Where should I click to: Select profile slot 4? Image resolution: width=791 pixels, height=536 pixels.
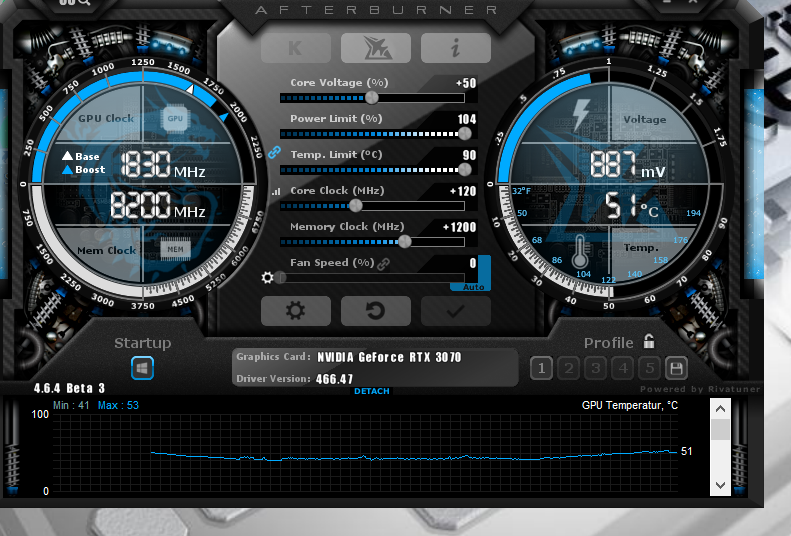pyautogui.click(x=623, y=369)
